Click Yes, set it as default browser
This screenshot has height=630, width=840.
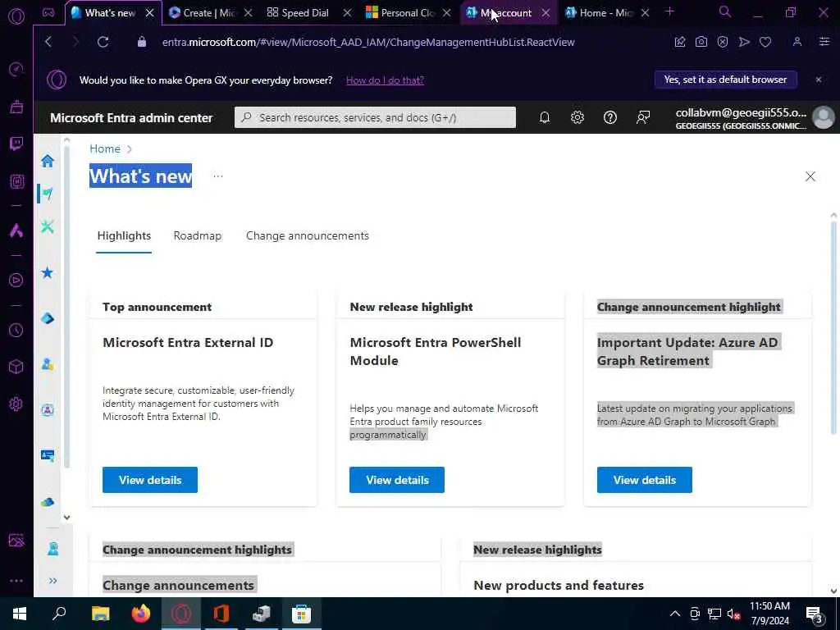[x=725, y=80]
